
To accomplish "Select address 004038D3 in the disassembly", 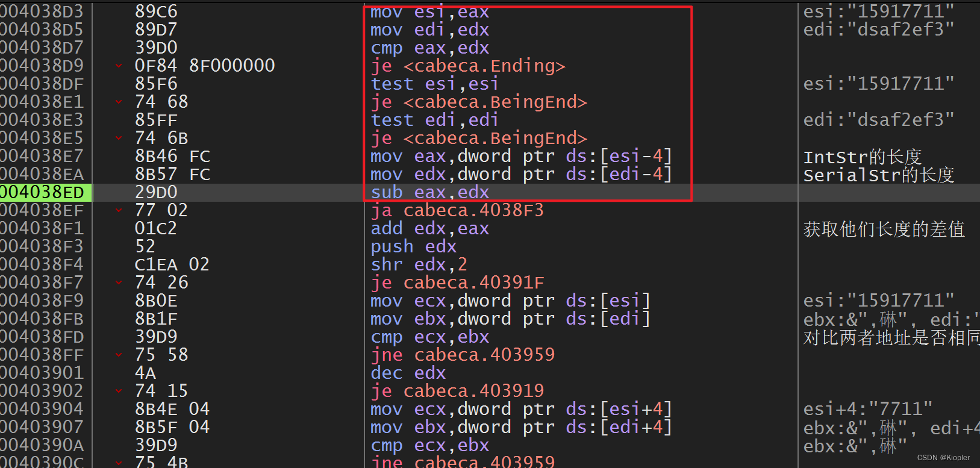I will (x=42, y=11).
